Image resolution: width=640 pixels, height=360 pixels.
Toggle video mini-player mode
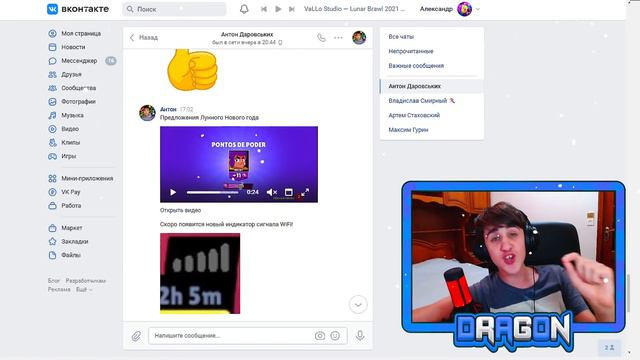pyautogui.click(x=289, y=192)
